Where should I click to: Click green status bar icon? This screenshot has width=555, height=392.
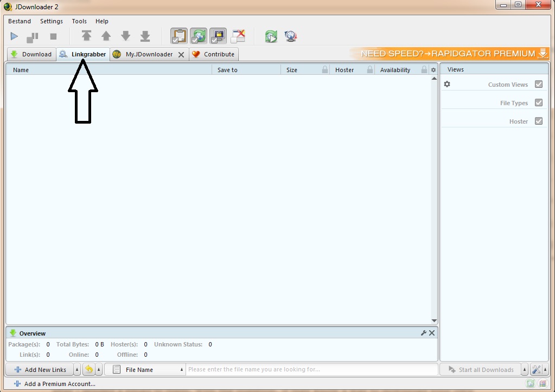[x=530, y=383]
